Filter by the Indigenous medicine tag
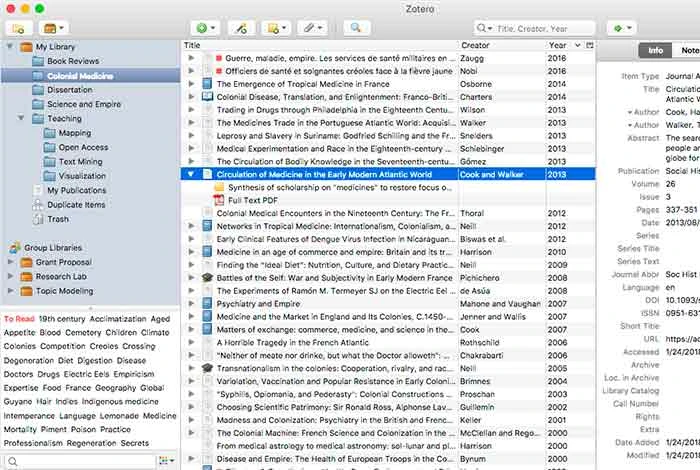Screen dimensions: 700x470 pos(120,401)
